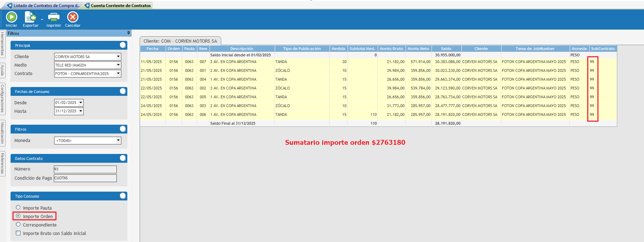The width and height of the screenshot is (644, 242).
Task: Select Monto Bruto 31.773,00 cell
Action: pos(391,106)
